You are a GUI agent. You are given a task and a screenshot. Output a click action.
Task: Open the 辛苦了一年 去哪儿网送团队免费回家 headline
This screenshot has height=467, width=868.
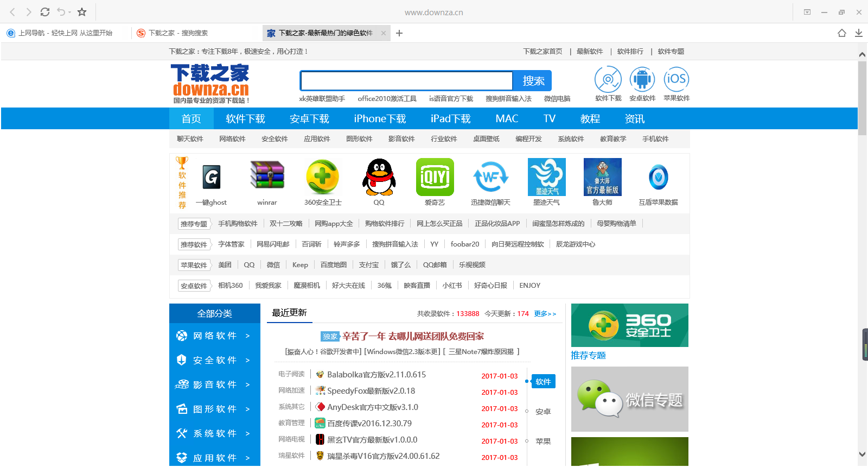(x=413, y=337)
